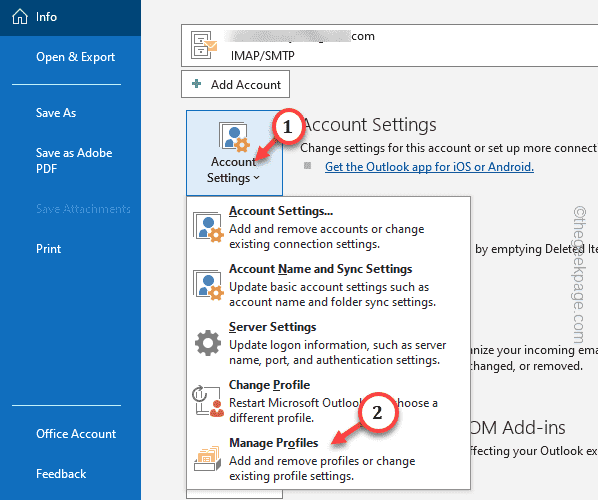Click the Account Settings heading text
The image size is (598, 500).
[x=370, y=125]
